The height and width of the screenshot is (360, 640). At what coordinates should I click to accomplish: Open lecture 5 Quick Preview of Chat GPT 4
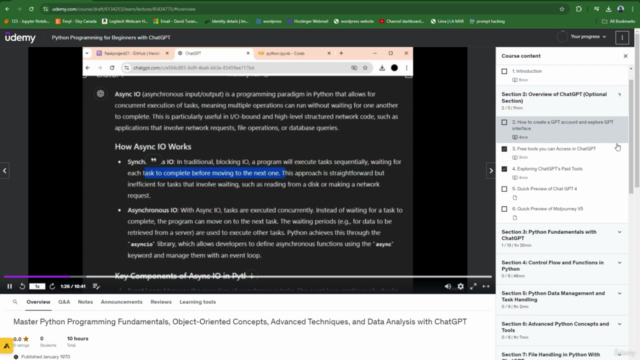(544, 189)
